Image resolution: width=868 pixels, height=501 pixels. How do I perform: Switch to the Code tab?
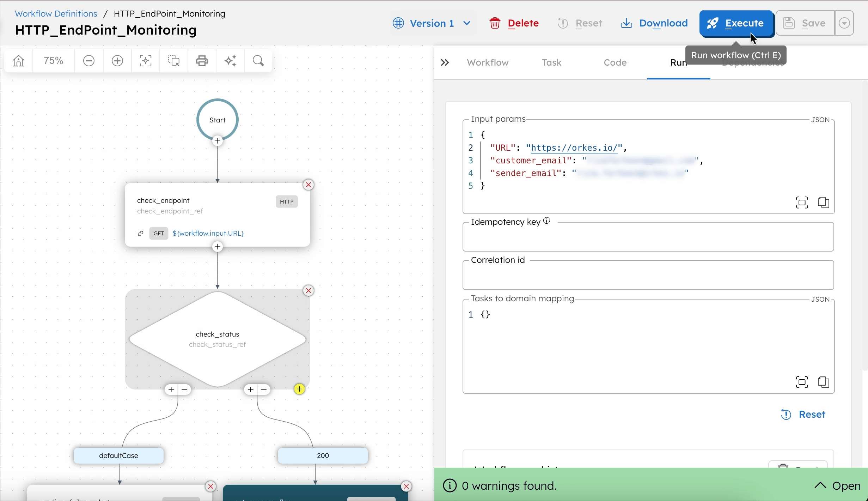click(615, 62)
